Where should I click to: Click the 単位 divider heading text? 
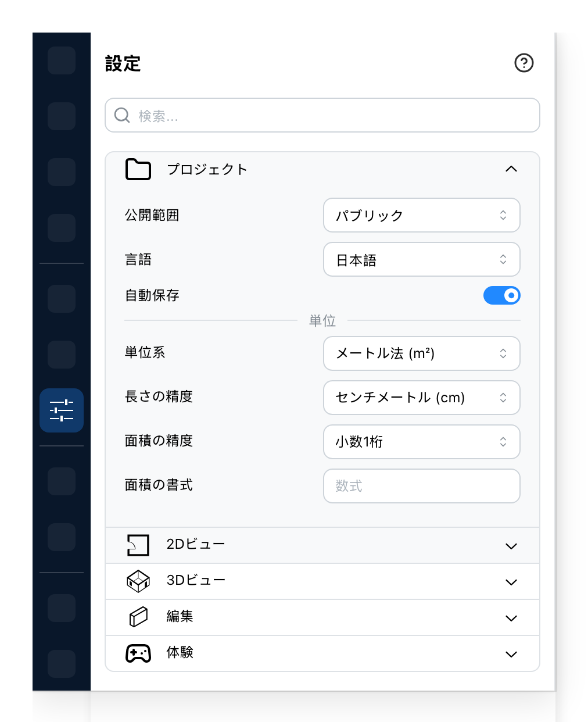322,321
